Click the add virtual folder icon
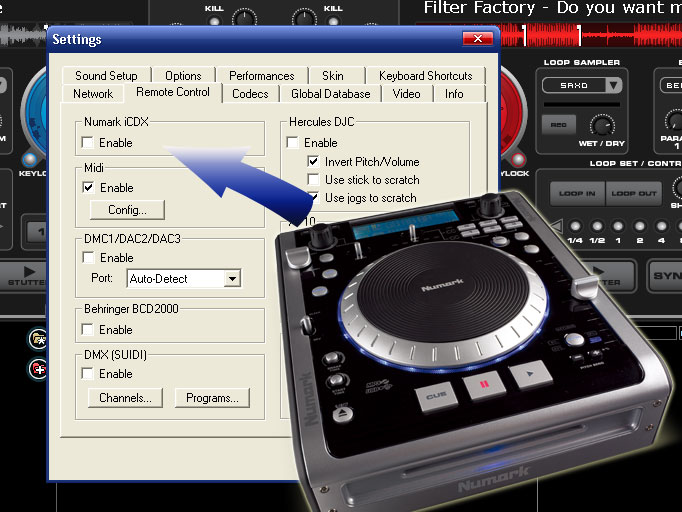Viewport: 682px width, 512px height. (38, 369)
